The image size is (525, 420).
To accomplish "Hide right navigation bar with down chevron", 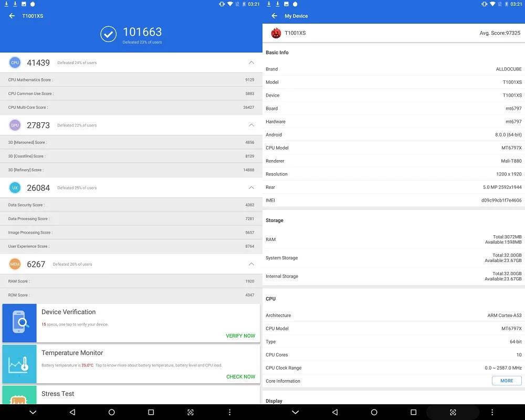I will tap(295, 412).
